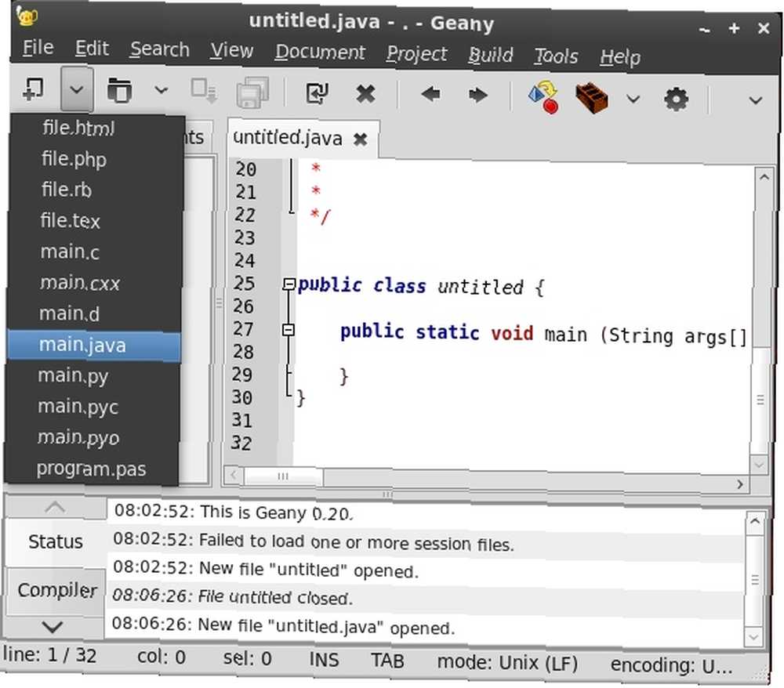
Task: Expand the recent files dropdown arrow
Action: coord(161,90)
